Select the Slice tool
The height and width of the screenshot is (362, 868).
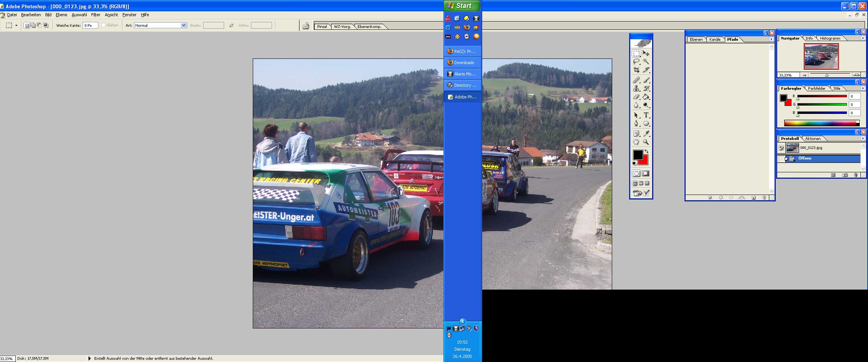(646, 70)
